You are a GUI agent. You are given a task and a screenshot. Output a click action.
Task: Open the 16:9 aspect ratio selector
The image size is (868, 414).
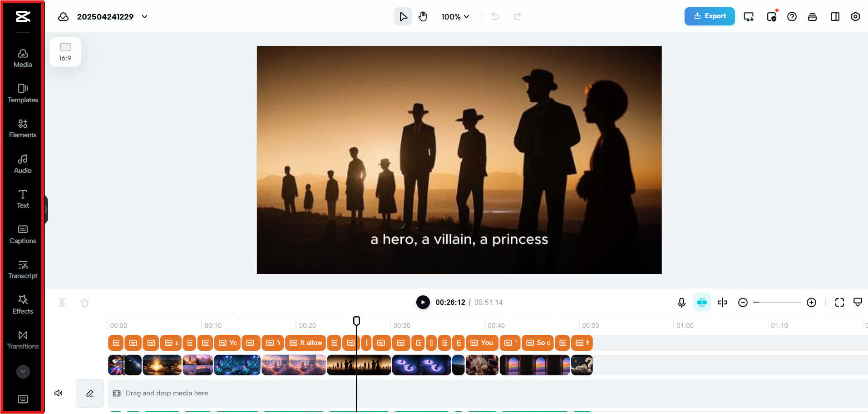point(65,52)
